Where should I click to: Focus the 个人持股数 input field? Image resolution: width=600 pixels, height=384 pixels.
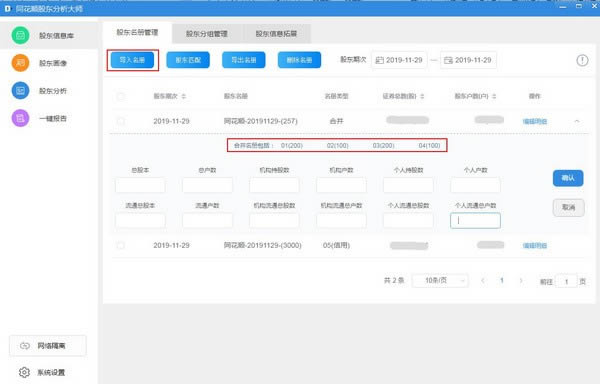408,185
